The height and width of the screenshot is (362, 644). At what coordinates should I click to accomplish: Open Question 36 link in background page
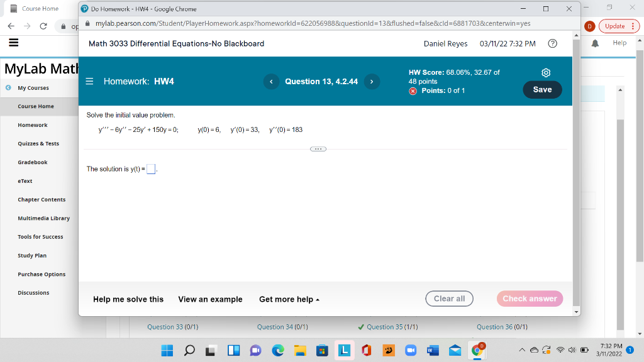(x=502, y=327)
